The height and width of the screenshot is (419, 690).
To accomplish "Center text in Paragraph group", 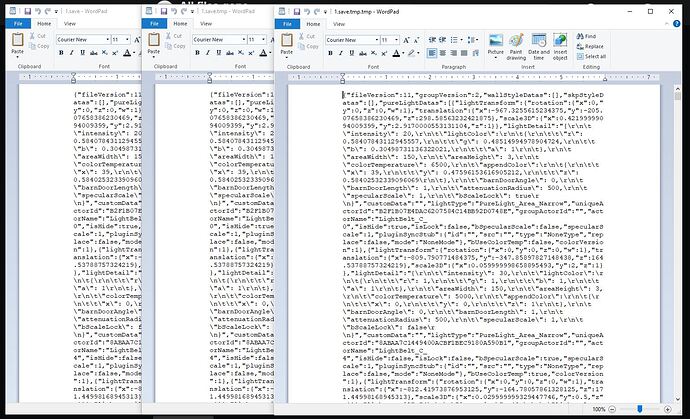I will pyautogui.click(x=443, y=53).
